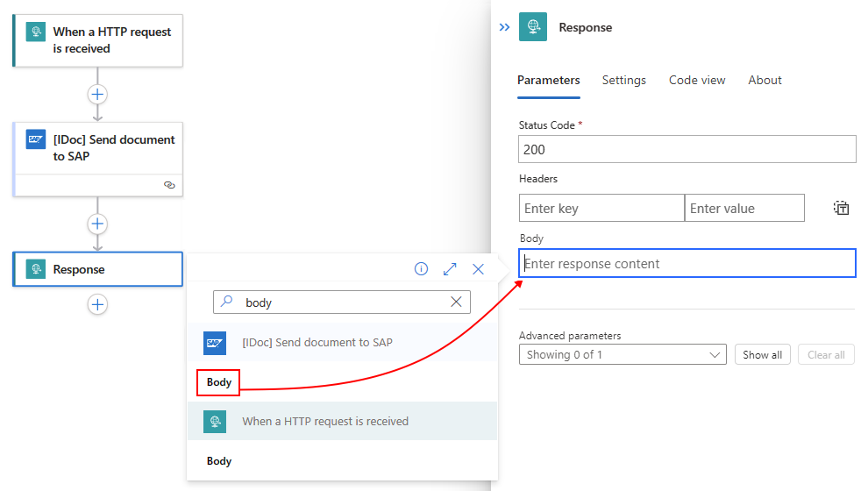This screenshot has width=868, height=491.
Task: Click the connection link icon on SAP card
Action: pyautogui.click(x=169, y=185)
